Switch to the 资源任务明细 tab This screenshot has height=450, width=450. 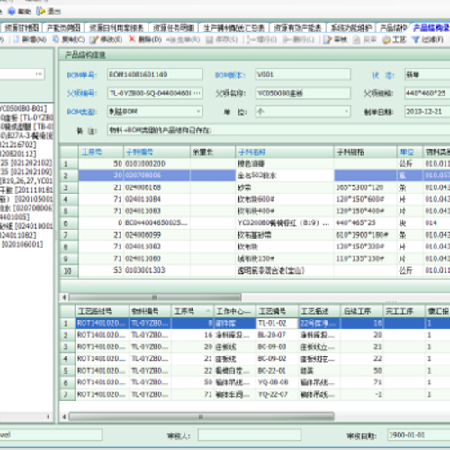point(173,28)
